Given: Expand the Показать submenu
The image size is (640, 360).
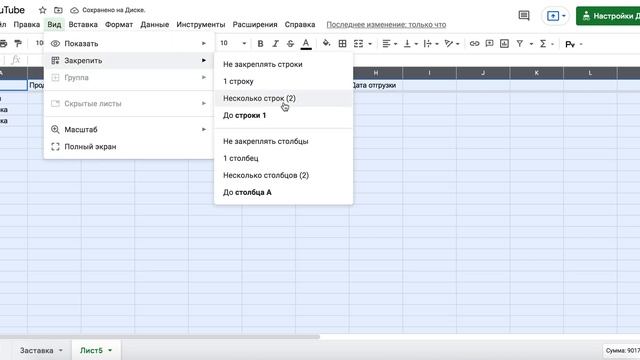Looking at the screenshot, I should 129,44.
